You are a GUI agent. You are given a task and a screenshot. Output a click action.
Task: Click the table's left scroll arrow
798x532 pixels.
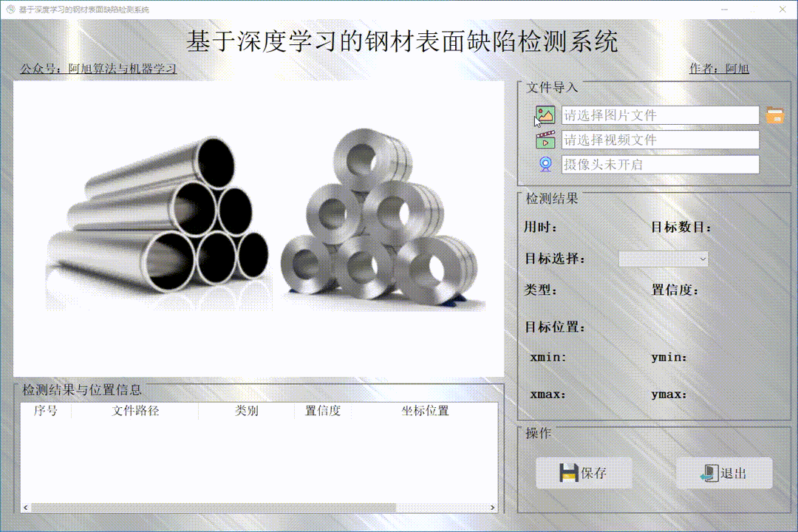(25, 508)
